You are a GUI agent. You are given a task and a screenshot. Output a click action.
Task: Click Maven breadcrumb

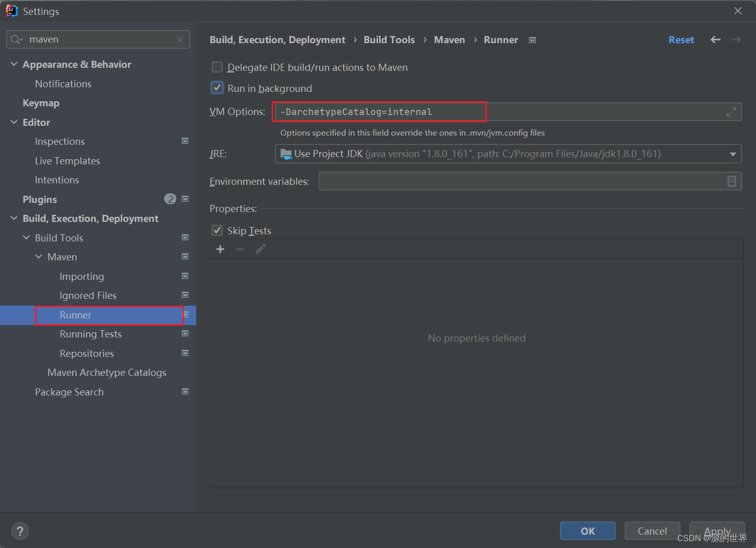[449, 40]
